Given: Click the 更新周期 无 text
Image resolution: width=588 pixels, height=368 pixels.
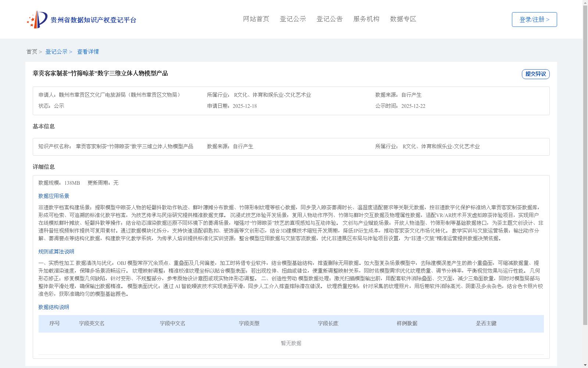Looking at the screenshot, I should (103, 183).
